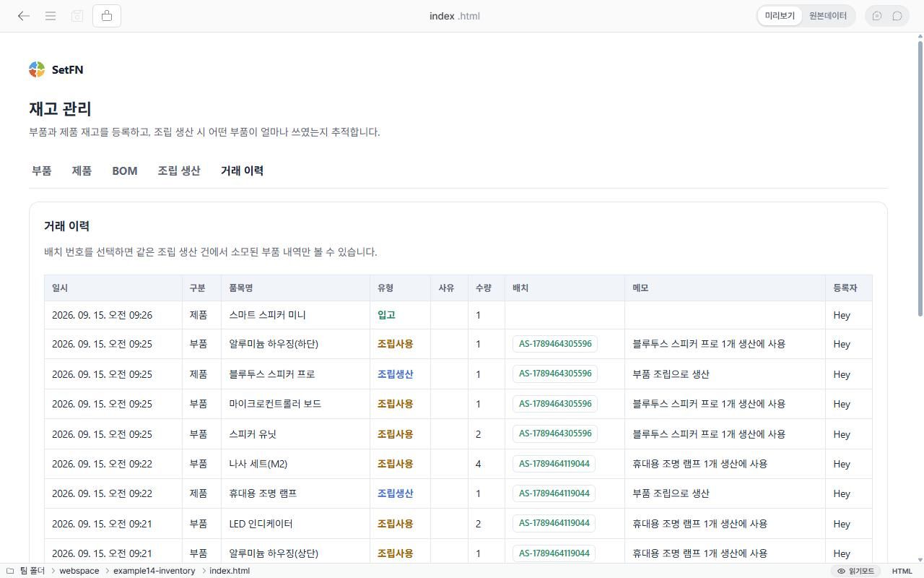Click quantity 4 in 나사 세트(M2) row
Screen dimensions: 924x578
[x=478, y=464]
